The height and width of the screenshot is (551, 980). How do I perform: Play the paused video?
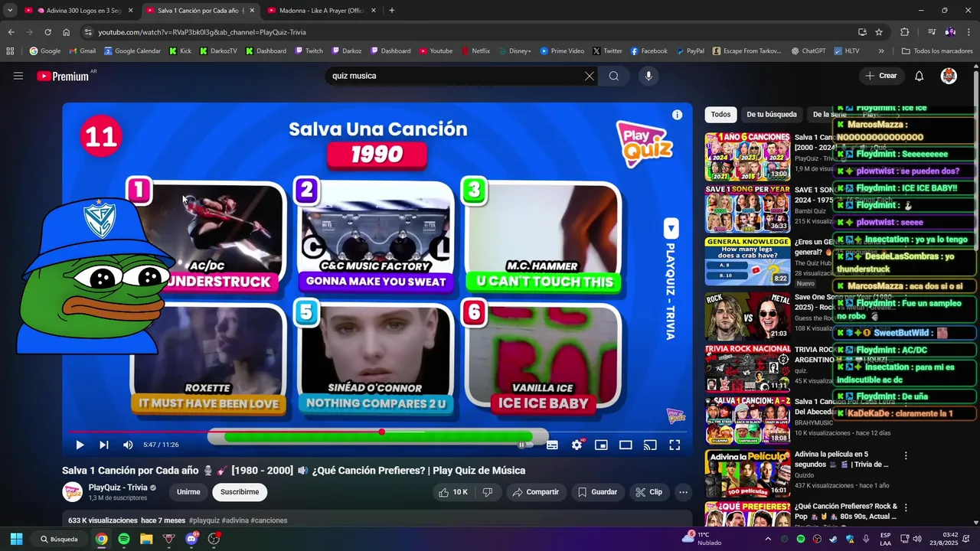tap(80, 445)
